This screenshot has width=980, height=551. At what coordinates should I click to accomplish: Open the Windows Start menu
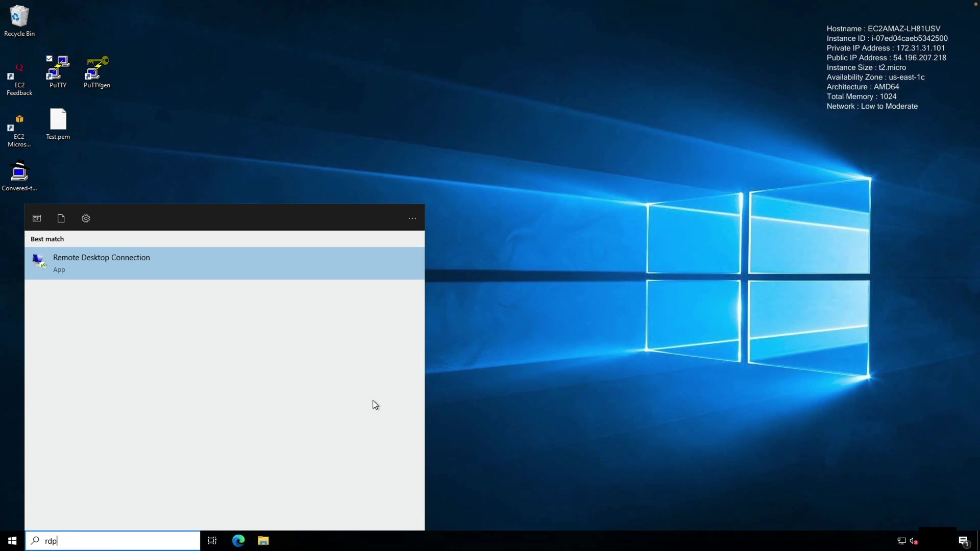[12, 541]
